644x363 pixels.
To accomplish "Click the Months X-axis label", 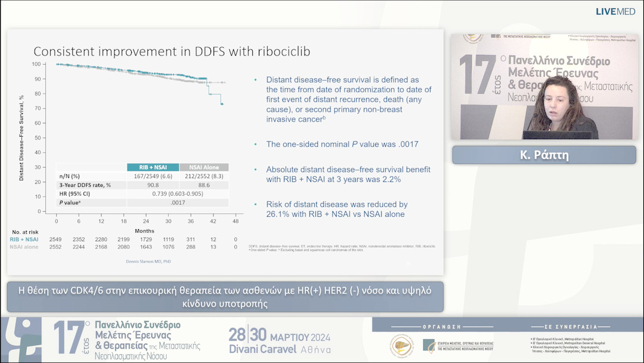I will point(144,231).
